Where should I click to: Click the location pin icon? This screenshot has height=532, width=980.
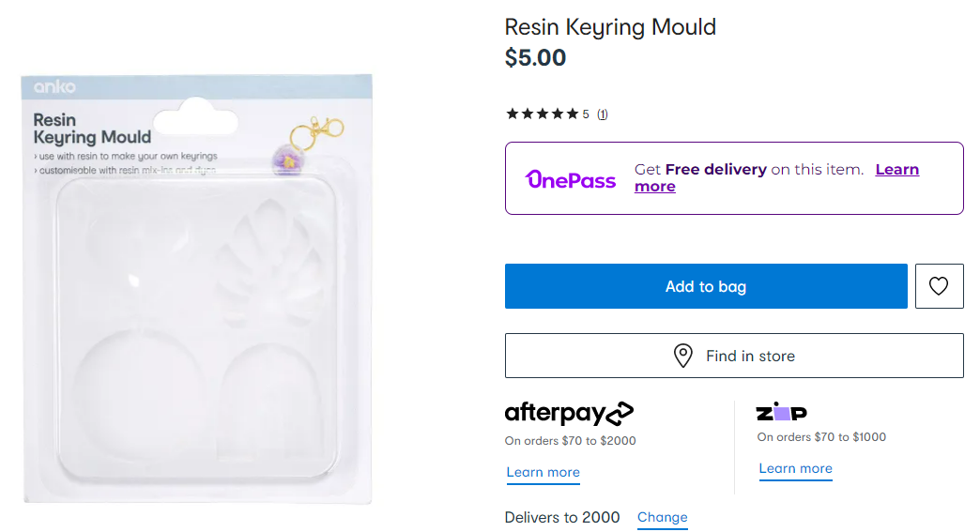click(x=683, y=357)
